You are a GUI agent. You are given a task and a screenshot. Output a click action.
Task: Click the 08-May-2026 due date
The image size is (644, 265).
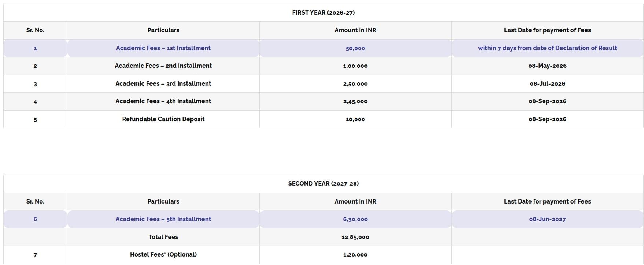(x=547, y=66)
